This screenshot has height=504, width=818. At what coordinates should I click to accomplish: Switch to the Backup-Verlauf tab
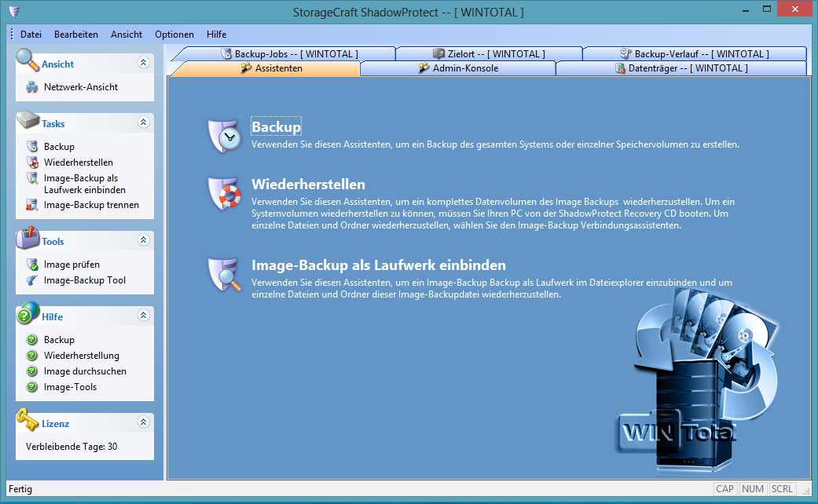click(x=695, y=53)
